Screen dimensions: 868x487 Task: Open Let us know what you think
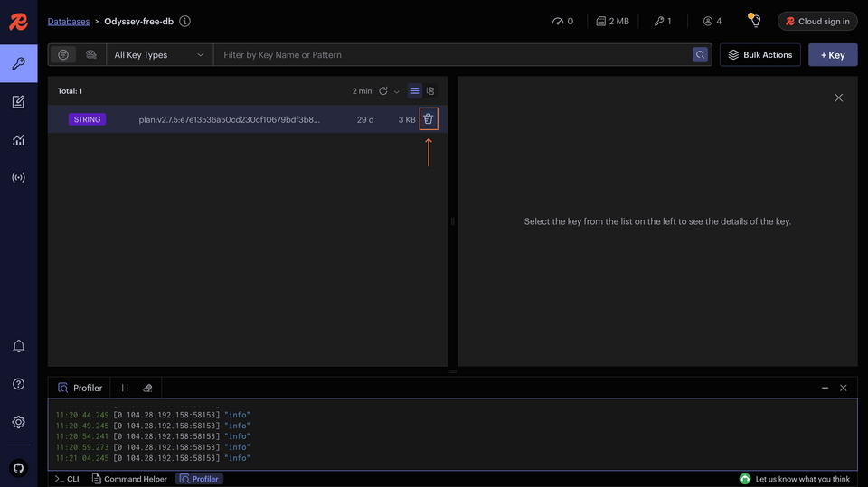tap(795, 479)
